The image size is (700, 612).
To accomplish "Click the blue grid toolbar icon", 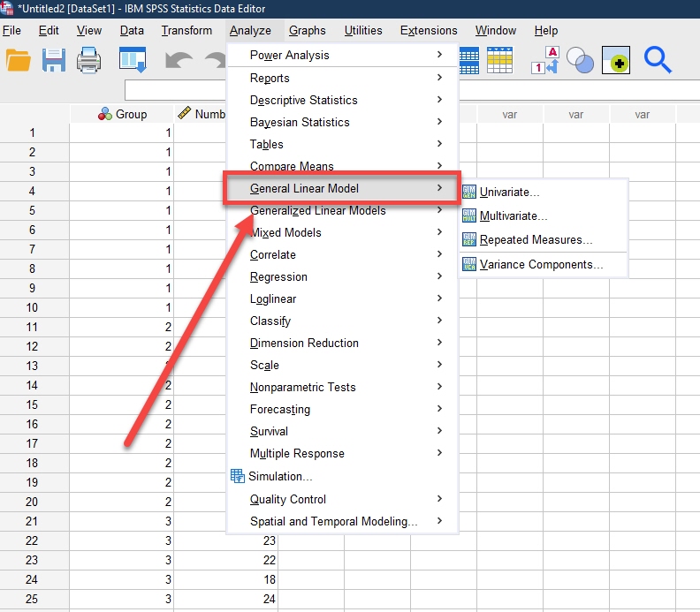I will [x=468, y=60].
